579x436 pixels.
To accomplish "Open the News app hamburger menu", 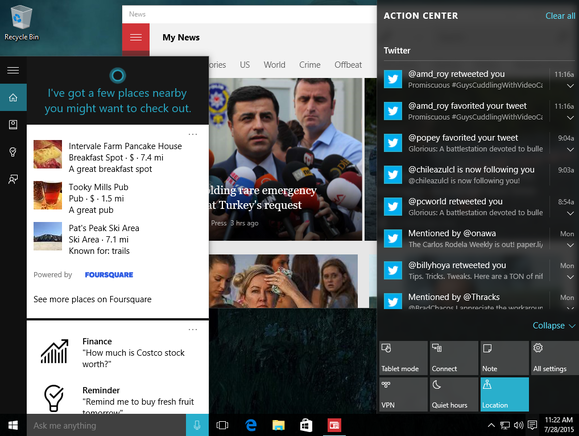I will pyautogui.click(x=136, y=37).
